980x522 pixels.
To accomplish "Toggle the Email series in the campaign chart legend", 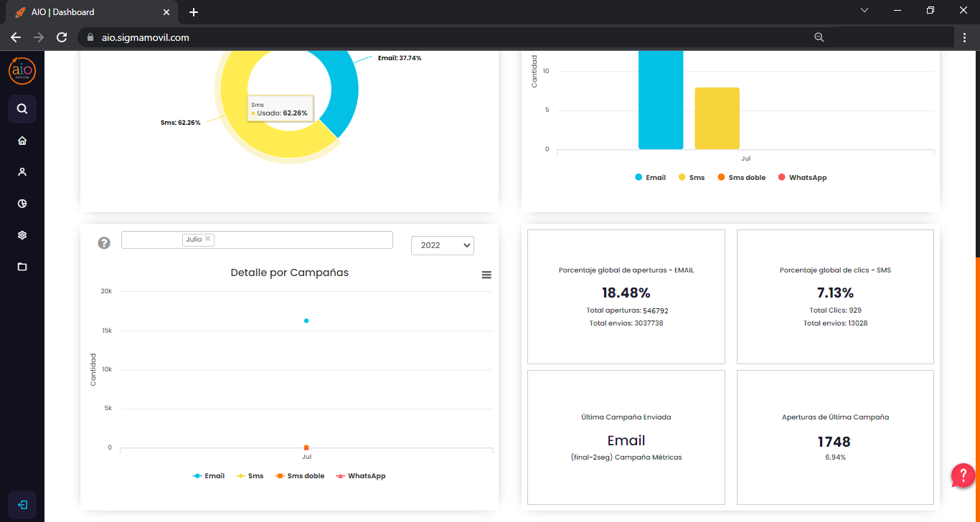I will [x=209, y=475].
